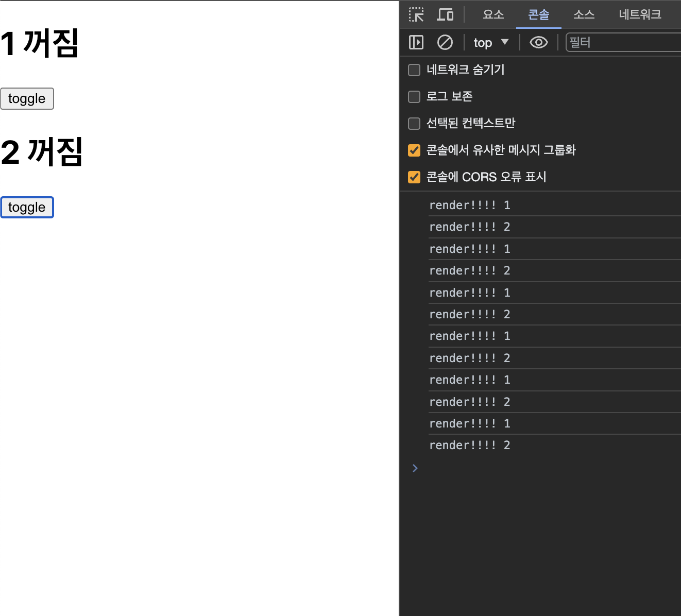The height and width of the screenshot is (616, 681).
Task: Click inside the 필터 input field
Action: [618, 42]
